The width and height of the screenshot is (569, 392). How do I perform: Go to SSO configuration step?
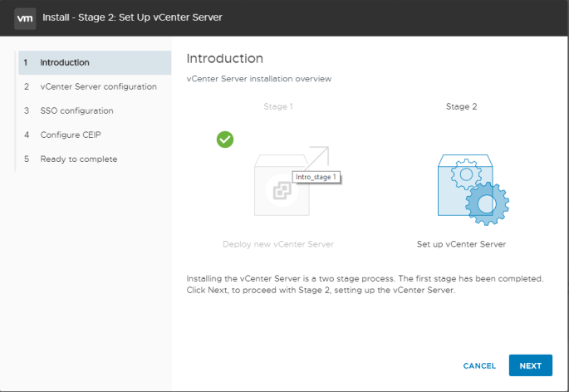click(x=95, y=110)
